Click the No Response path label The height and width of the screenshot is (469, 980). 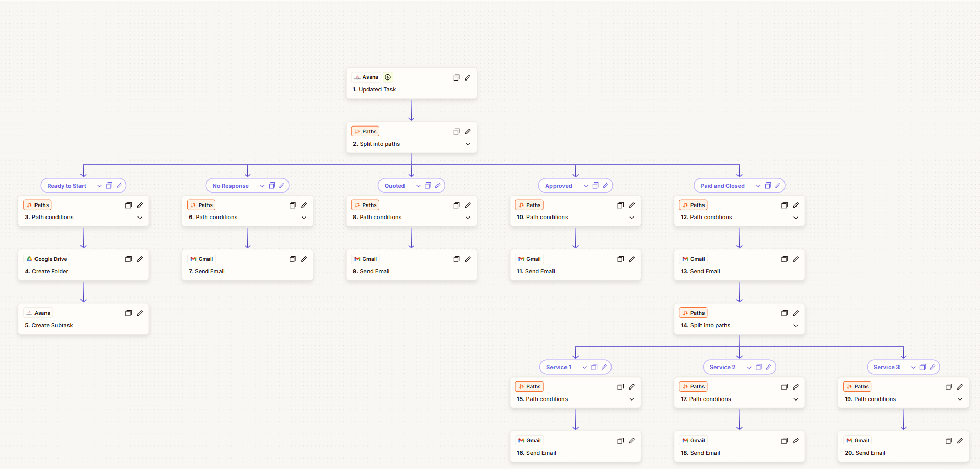230,186
